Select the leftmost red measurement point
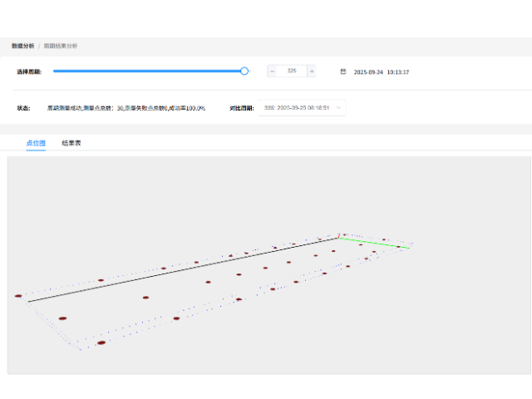The height and width of the screenshot is (399, 532). pos(18,296)
